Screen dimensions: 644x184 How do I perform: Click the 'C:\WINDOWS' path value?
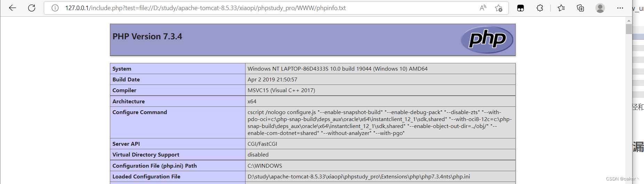(x=265, y=166)
